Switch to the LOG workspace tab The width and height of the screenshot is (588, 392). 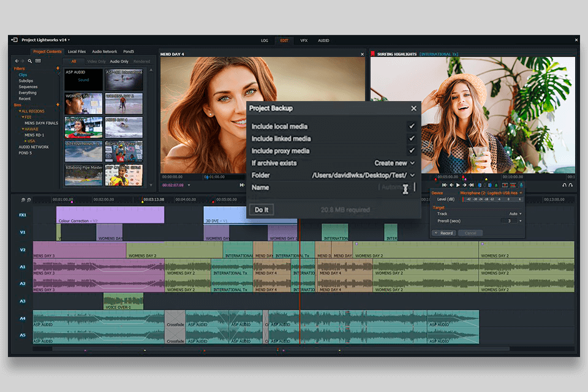point(265,40)
